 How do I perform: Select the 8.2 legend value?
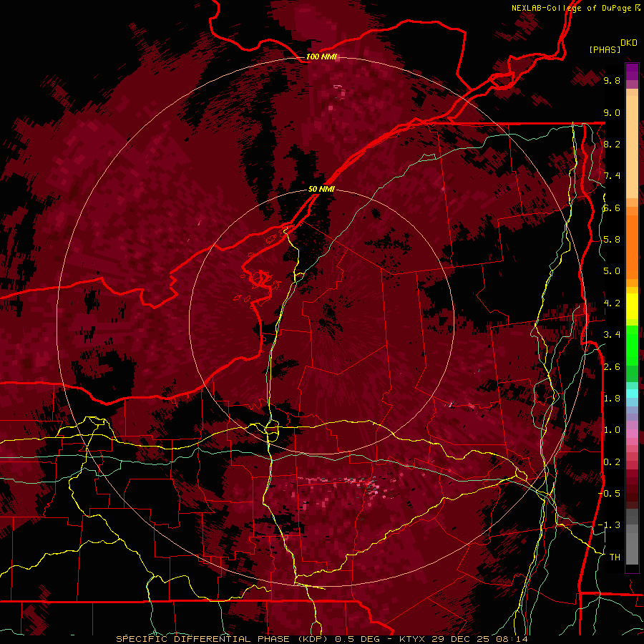[612, 144]
